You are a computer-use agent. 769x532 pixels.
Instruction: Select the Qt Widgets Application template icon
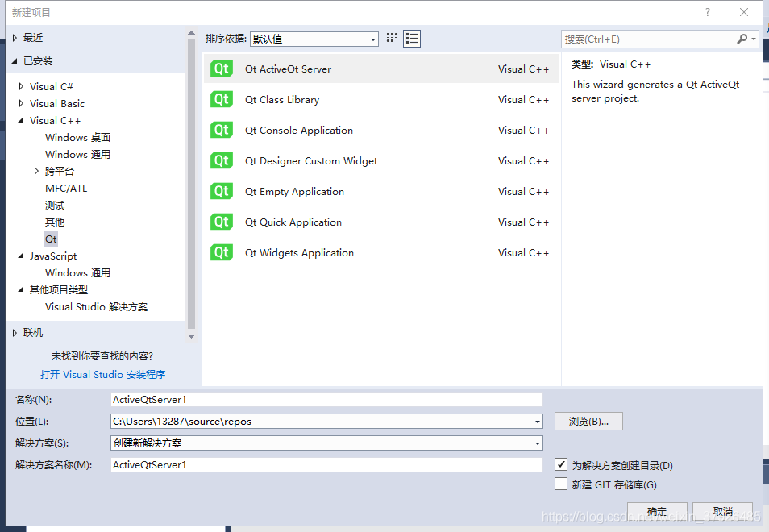(221, 252)
